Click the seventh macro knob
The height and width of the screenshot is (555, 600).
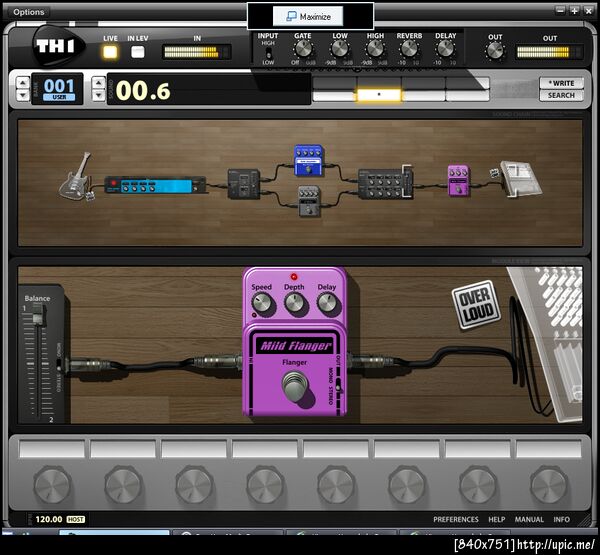point(478,485)
